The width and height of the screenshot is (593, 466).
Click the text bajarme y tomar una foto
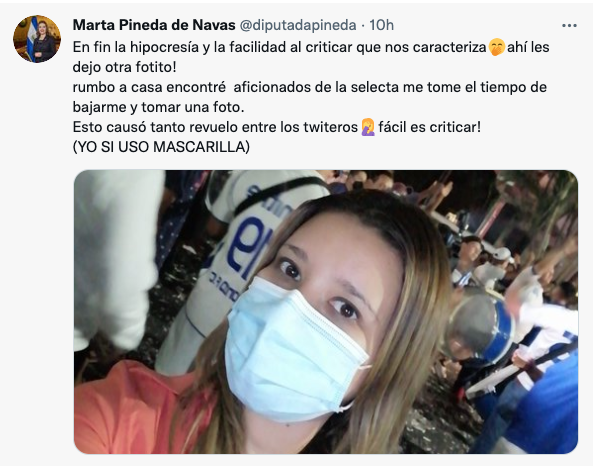(158, 107)
